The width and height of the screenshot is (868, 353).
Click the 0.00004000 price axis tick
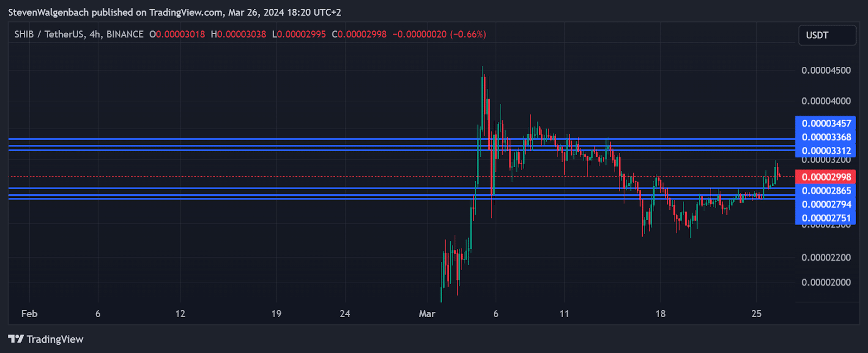pyautogui.click(x=826, y=101)
